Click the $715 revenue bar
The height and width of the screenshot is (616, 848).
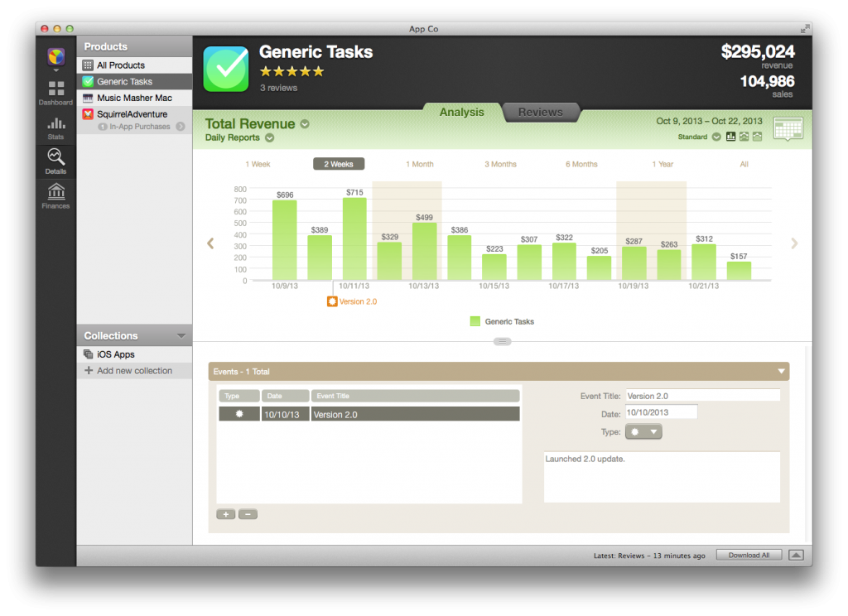click(354, 238)
